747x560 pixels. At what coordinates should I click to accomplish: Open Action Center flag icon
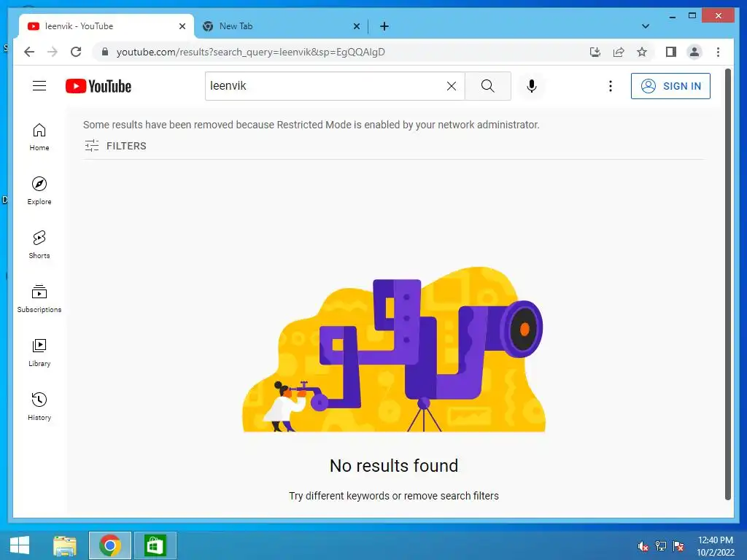click(678, 546)
